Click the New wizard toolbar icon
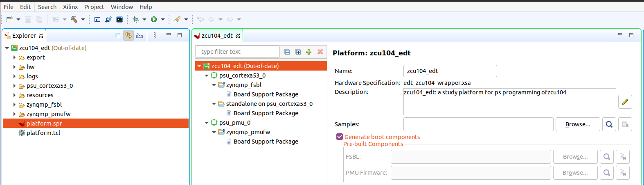Viewport: 644px width, 185px height. 9,19
